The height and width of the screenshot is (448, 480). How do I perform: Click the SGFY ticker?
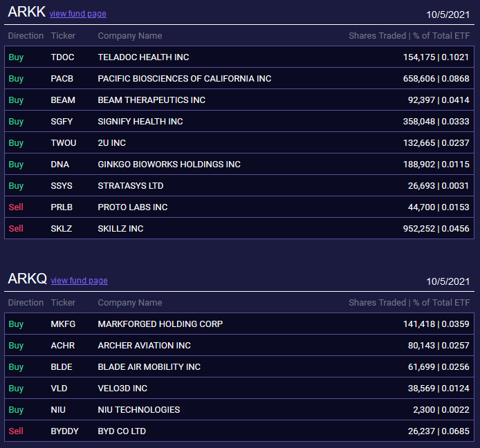pyautogui.click(x=62, y=122)
